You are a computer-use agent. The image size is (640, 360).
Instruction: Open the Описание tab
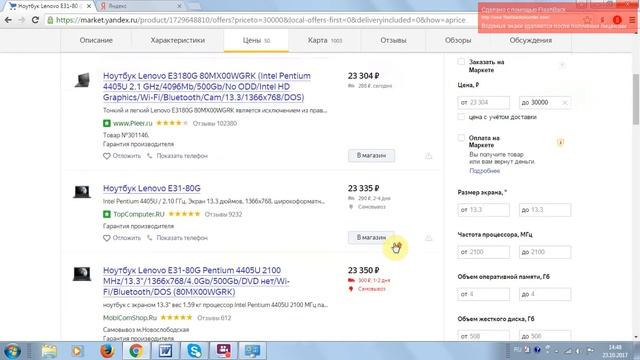[96, 40]
